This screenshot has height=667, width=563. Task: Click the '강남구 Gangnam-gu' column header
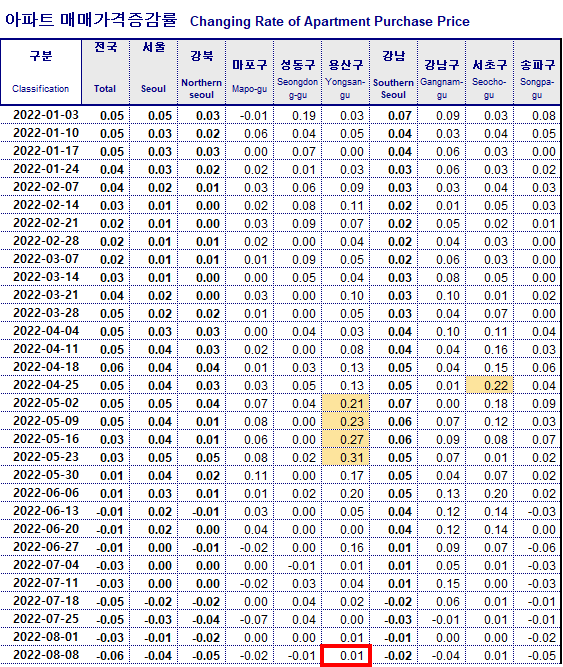[x=441, y=72]
